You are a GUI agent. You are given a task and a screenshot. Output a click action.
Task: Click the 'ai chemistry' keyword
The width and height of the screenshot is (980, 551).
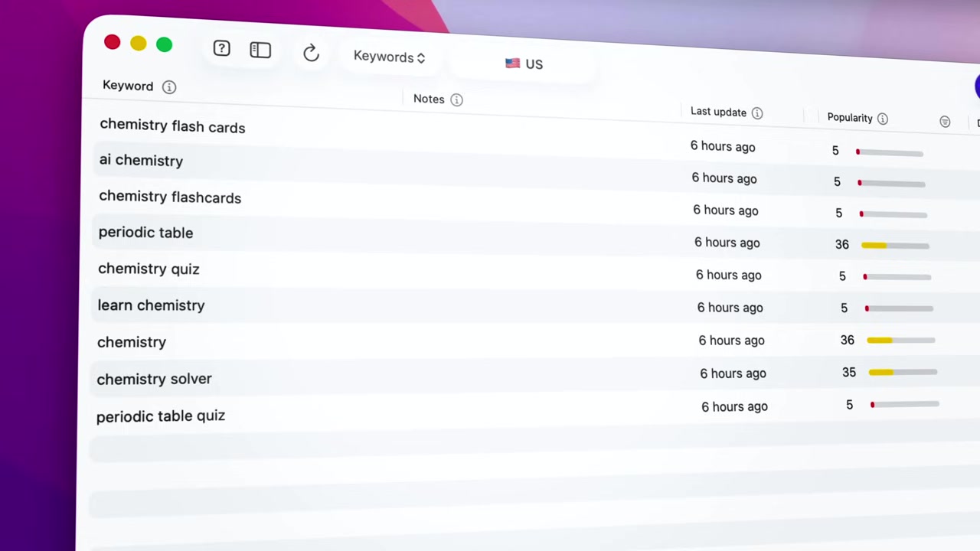(x=141, y=161)
